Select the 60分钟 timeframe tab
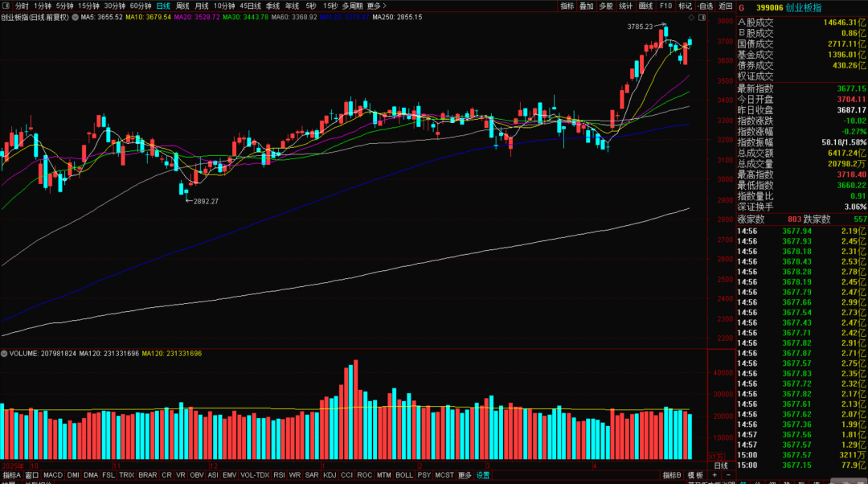This screenshot has width=868, height=484. 141,6
